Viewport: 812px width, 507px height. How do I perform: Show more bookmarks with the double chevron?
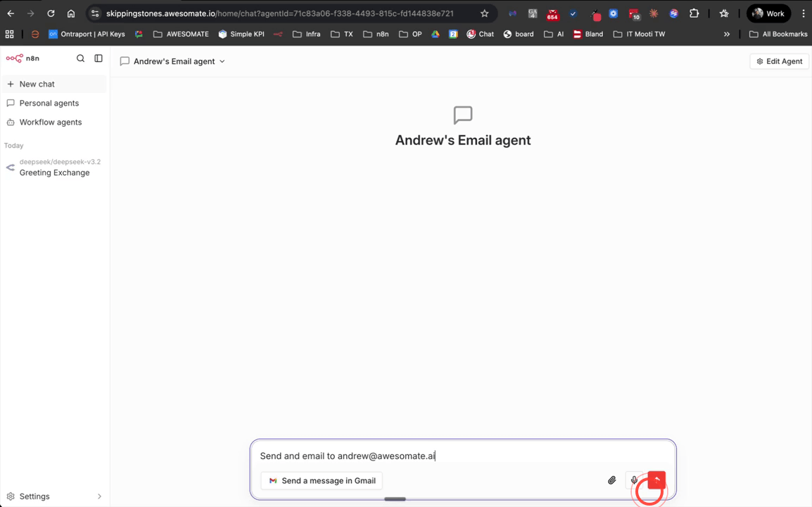click(x=727, y=34)
